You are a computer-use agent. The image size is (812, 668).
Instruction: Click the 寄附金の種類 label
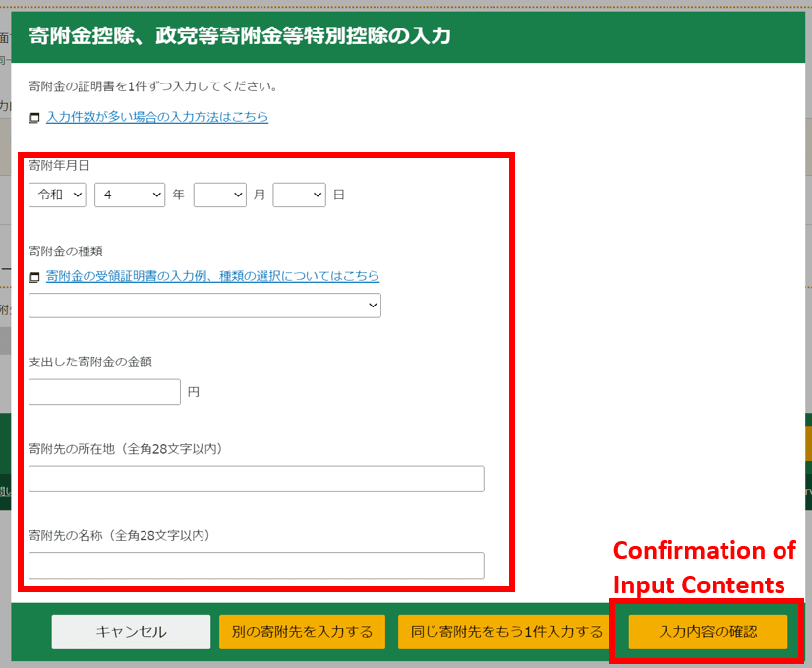[x=66, y=251]
